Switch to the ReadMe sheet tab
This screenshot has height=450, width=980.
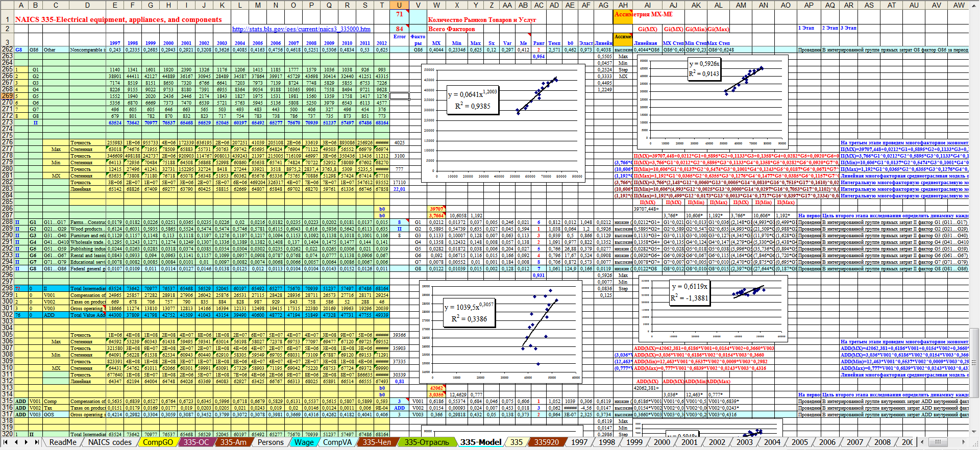[63, 442]
